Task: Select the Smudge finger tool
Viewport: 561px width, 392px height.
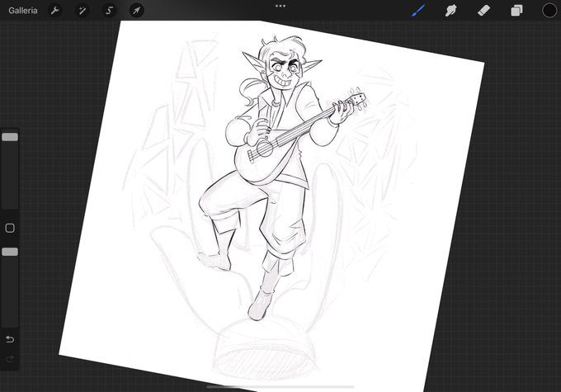Action: [x=450, y=11]
